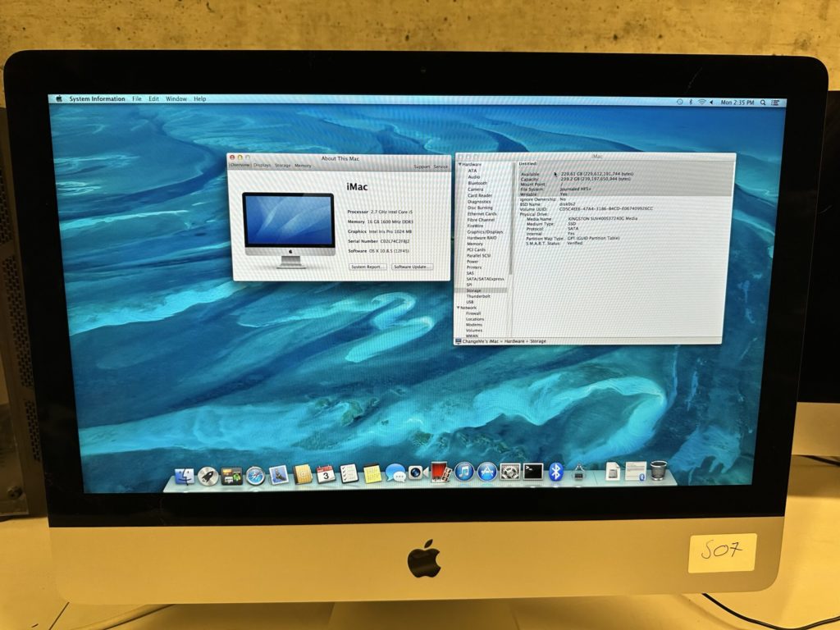Open Calendar icon showing 3
The width and height of the screenshot is (840, 630).
326,474
